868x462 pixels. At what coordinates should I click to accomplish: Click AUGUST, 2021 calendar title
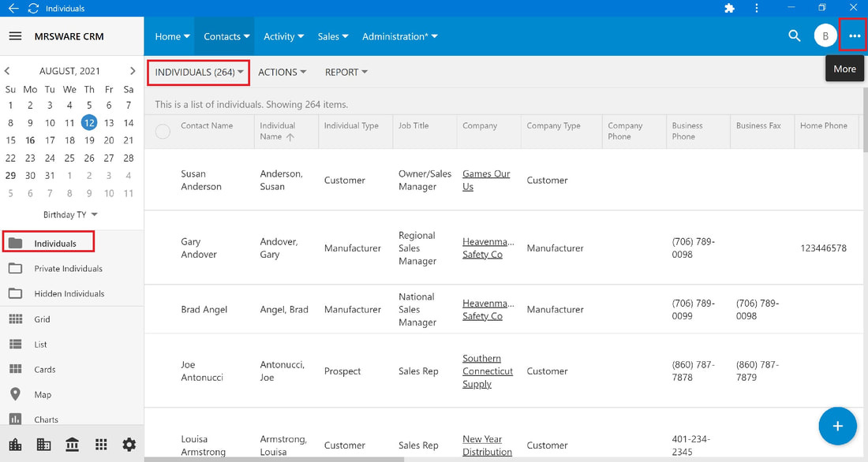pyautogui.click(x=69, y=71)
